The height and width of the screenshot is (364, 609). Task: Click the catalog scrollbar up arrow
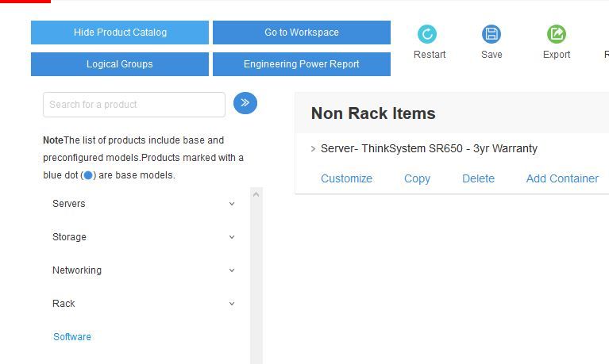[x=256, y=194]
